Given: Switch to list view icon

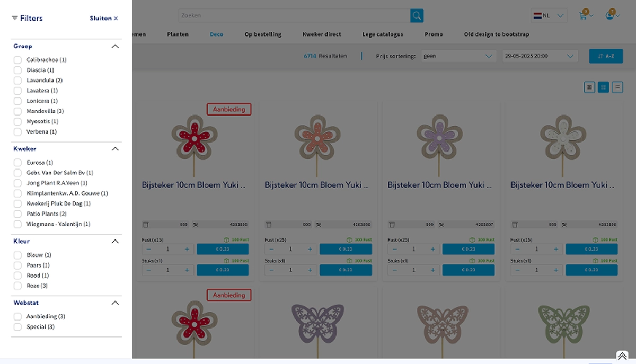Looking at the screenshot, I should pos(617,87).
